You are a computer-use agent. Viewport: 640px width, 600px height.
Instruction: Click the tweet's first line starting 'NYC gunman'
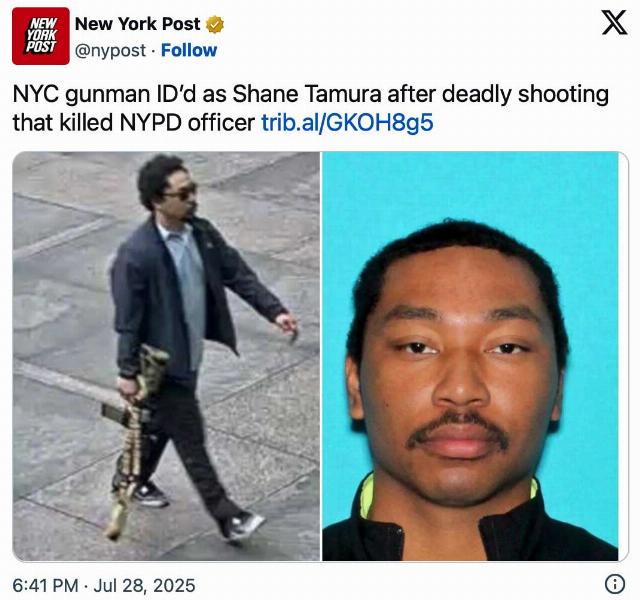tap(311, 94)
